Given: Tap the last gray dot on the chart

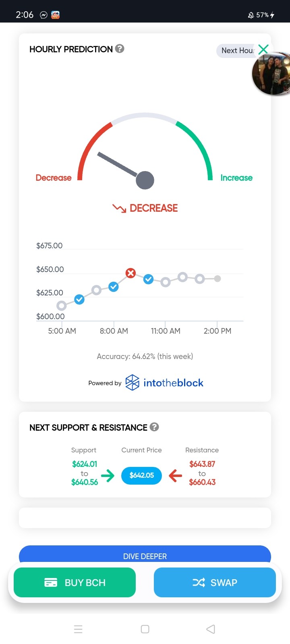Looking at the screenshot, I should (217, 279).
